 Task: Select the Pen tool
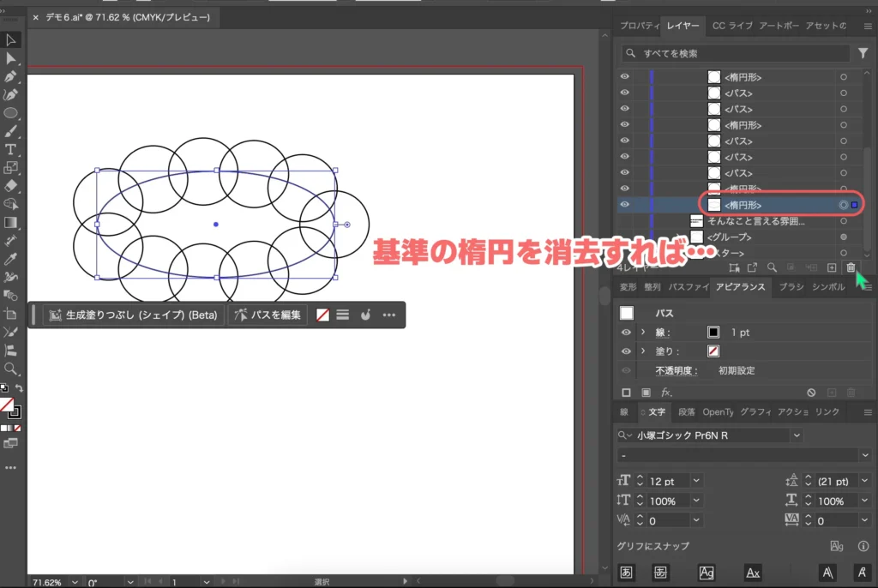(11, 76)
